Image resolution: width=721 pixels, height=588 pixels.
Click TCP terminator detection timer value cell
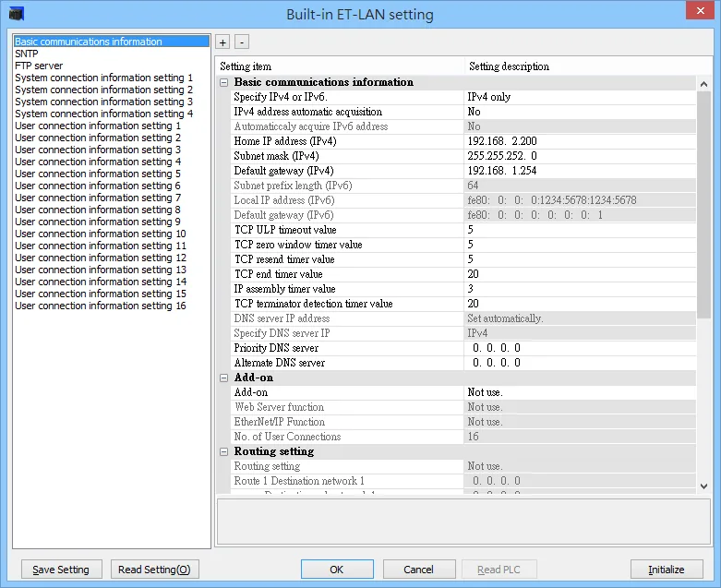pos(580,304)
